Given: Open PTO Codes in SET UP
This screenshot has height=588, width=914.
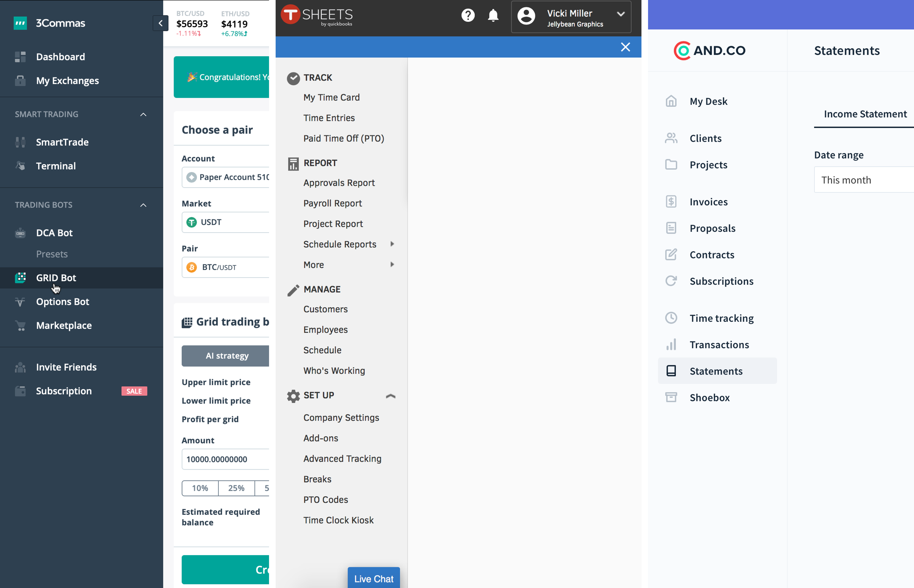Looking at the screenshot, I should click(x=326, y=499).
